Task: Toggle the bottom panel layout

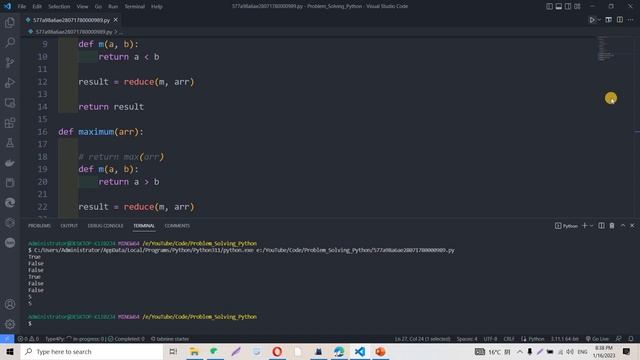Action: [559, 6]
